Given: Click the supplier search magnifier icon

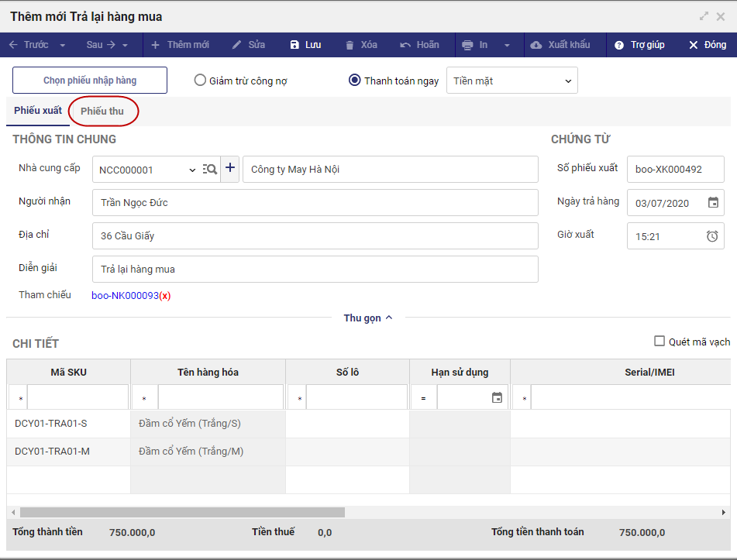Looking at the screenshot, I should [x=210, y=170].
